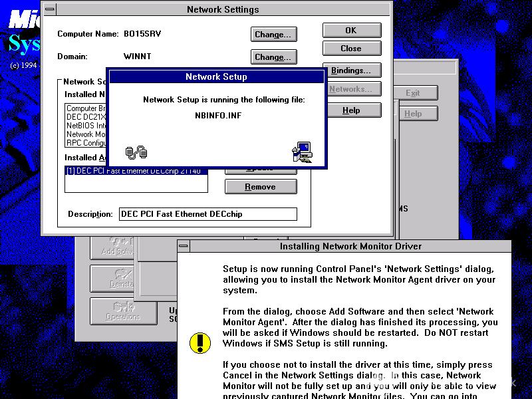Select the Computer Browser software entry
The height and width of the screenshot is (399, 532).
click(x=86, y=108)
